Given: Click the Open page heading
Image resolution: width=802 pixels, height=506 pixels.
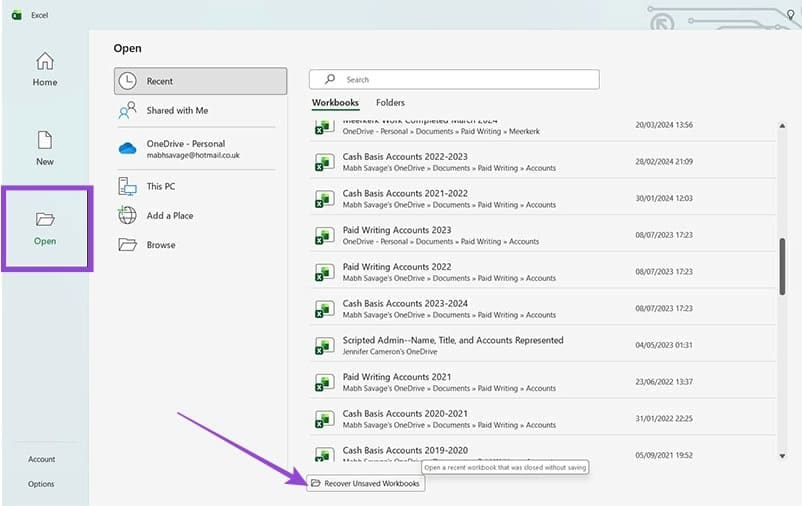Looking at the screenshot, I should (127, 48).
